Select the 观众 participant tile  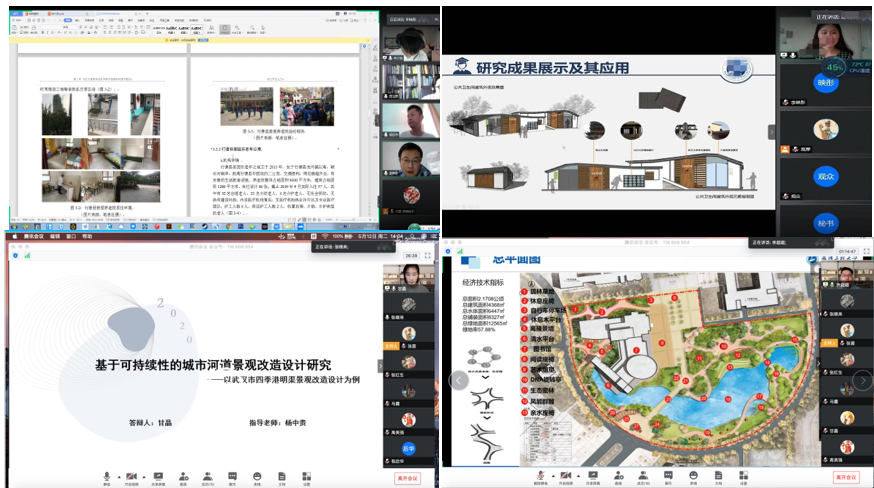coord(825,175)
